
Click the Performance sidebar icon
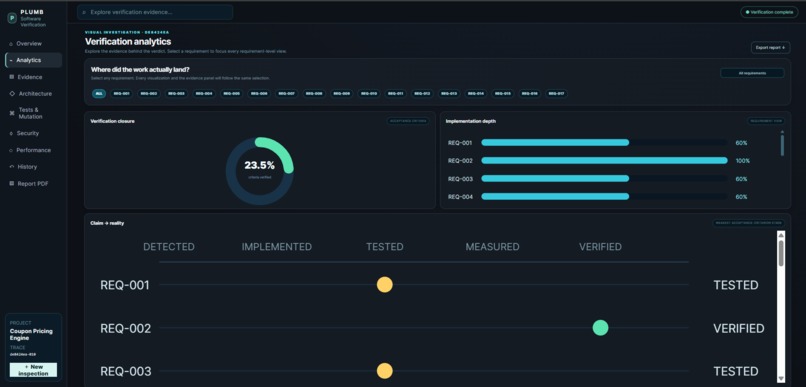tap(11, 150)
